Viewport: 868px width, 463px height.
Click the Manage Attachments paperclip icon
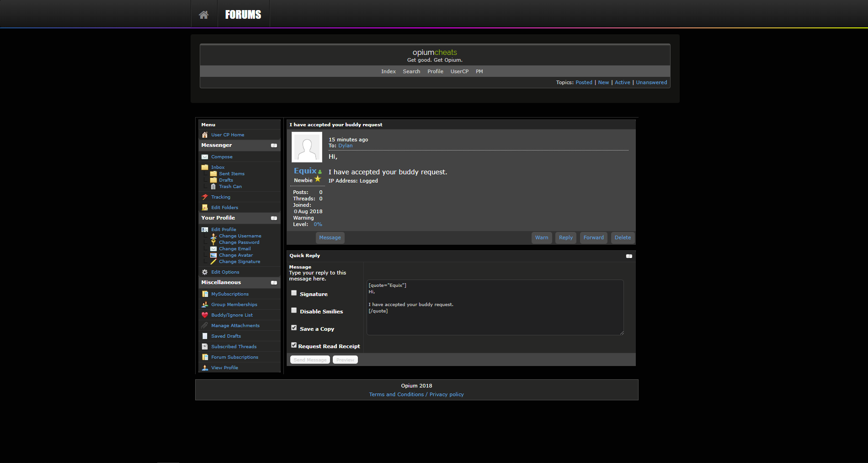pyautogui.click(x=205, y=326)
